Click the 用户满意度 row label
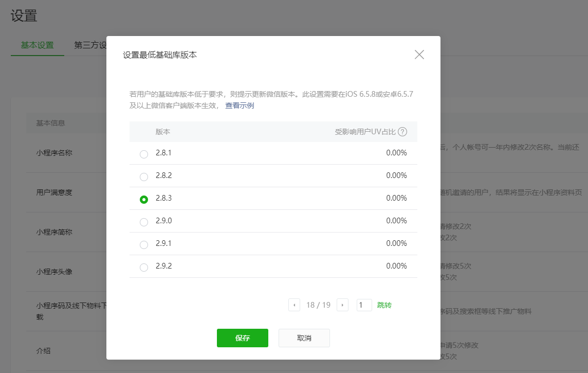The image size is (588, 373). click(x=54, y=192)
